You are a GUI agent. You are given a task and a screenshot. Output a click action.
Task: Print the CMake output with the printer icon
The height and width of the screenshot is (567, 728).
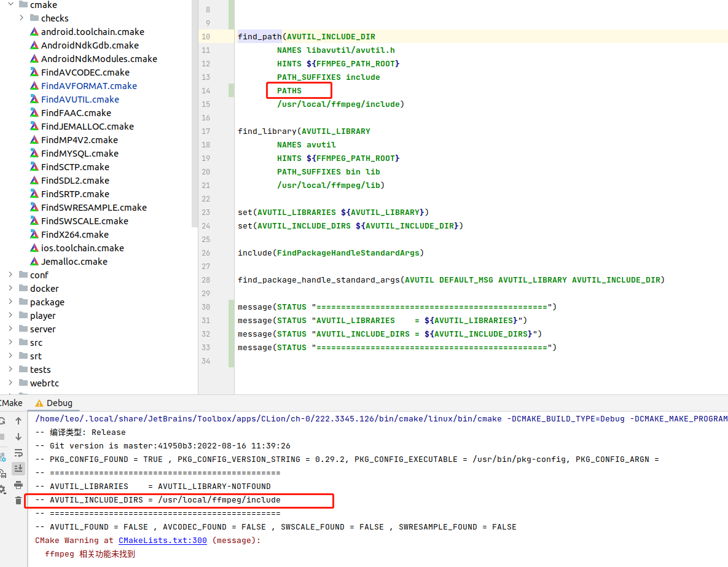tap(18, 485)
